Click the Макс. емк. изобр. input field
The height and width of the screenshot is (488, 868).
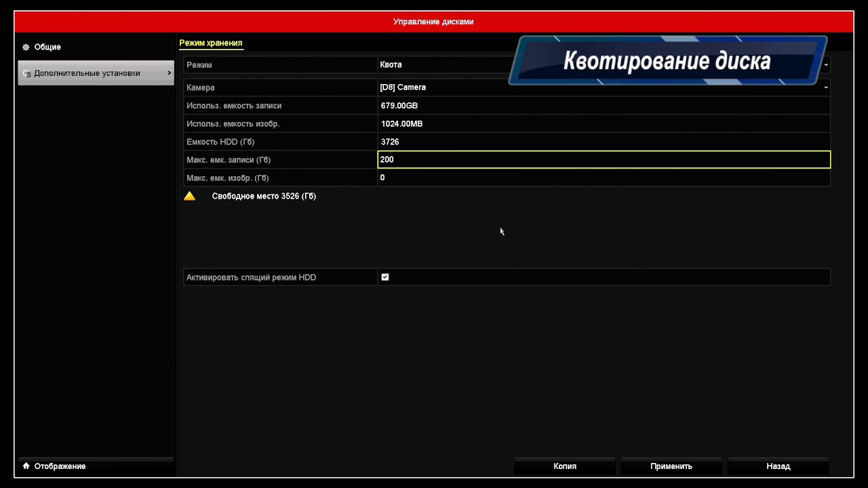pos(604,178)
